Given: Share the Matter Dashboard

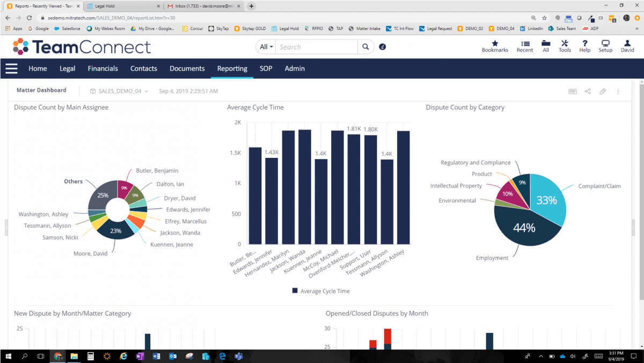Looking at the screenshot, I should pyautogui.click(x=588, y=91).
